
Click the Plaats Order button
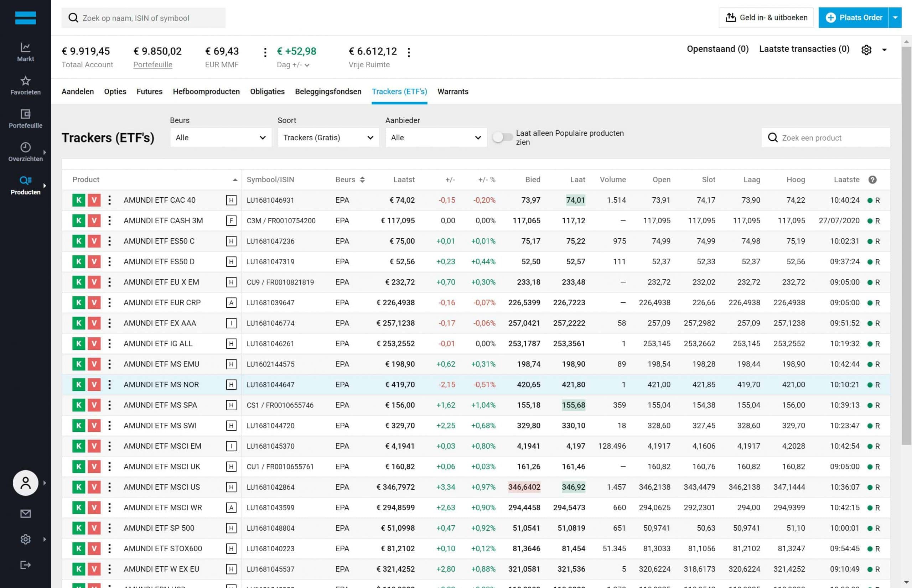click(x=854, y=17)
